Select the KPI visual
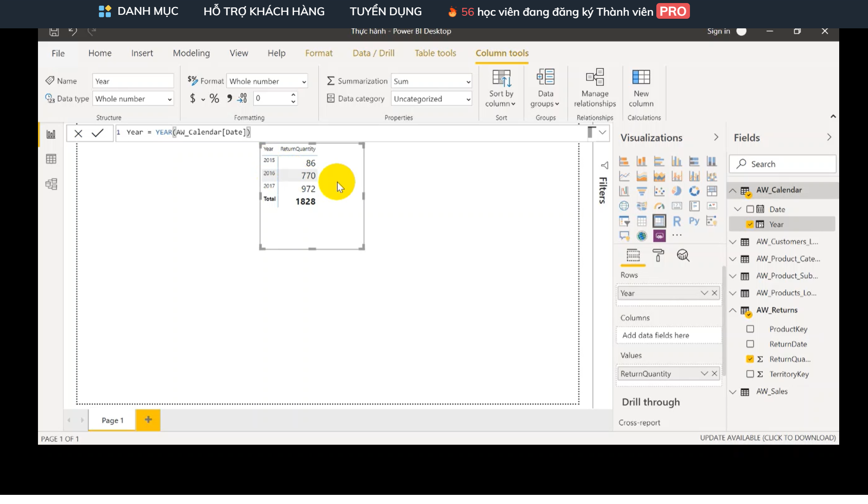The height and width of the screenshot is (504, 868). click(712, 206)
